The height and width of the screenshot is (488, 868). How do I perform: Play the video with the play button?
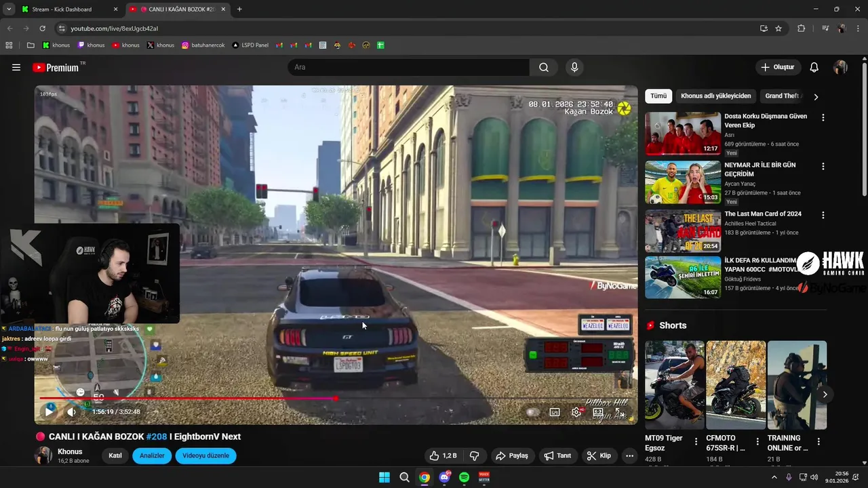click(x=49, y=411)
